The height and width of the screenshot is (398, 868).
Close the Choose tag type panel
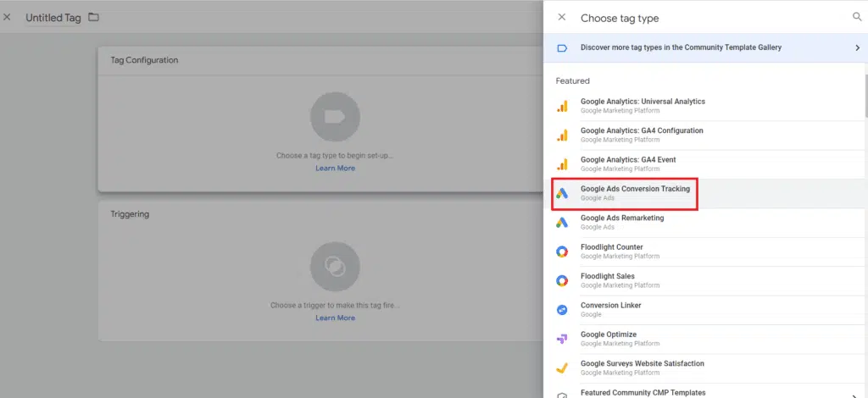pyautogui.click(x=561, y=17)
